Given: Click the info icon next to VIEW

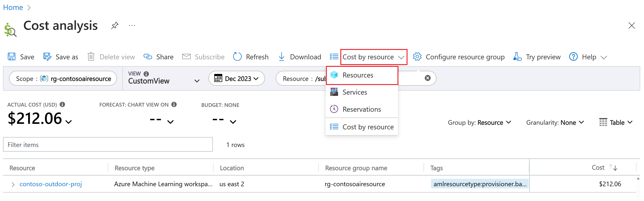Looking at the screenshot, I should [x=146, y=74].
